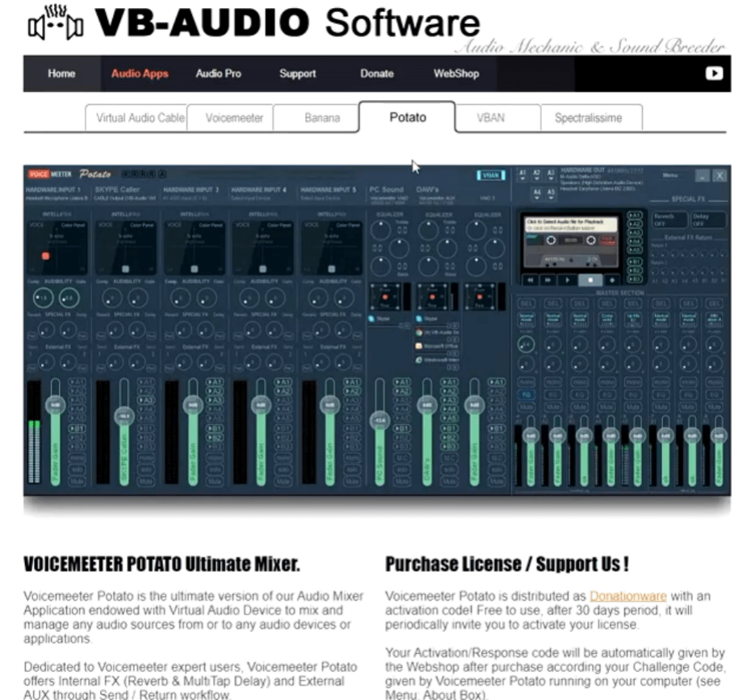This screenshot has width=755, height=700.
Task: Solo the SKYPE Caller strip
Action: coord(146,469)
